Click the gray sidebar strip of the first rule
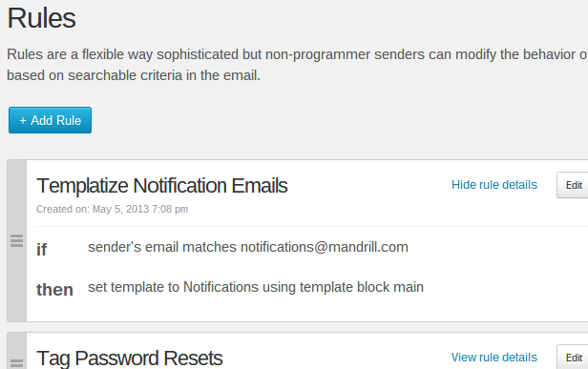This screenshot has width=588, height=369. tap(17, 240)
